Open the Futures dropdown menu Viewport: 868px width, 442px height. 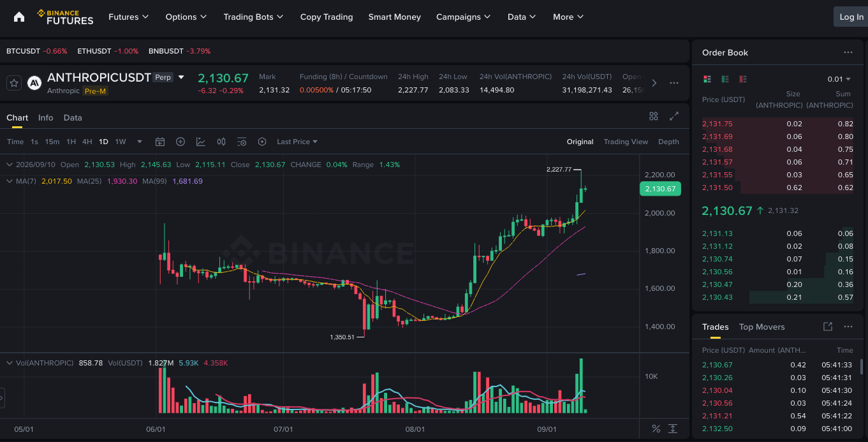pyautogui.click(x=128, y=17)
